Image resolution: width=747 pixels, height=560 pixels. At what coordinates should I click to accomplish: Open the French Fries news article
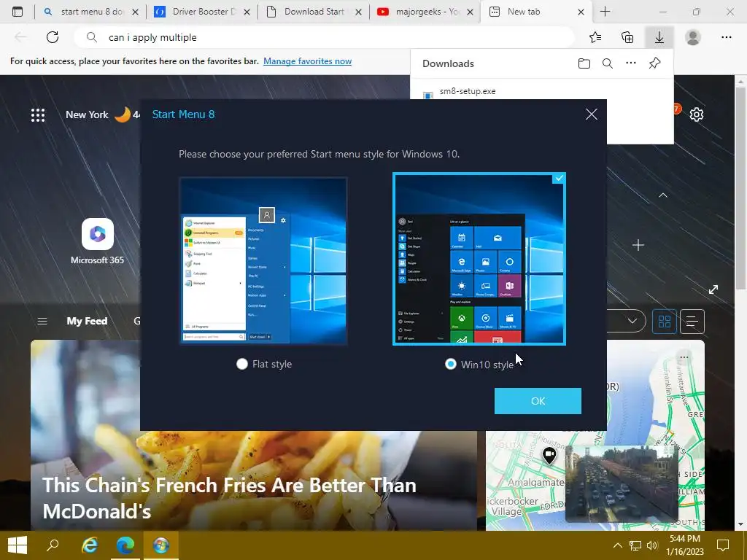pyautogui.click(x=229, y=498)
